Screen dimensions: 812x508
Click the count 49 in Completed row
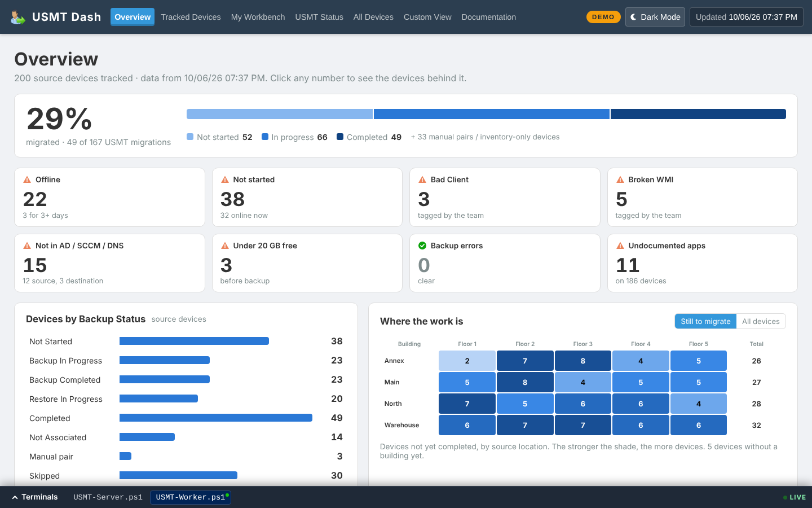coord(337,418)
